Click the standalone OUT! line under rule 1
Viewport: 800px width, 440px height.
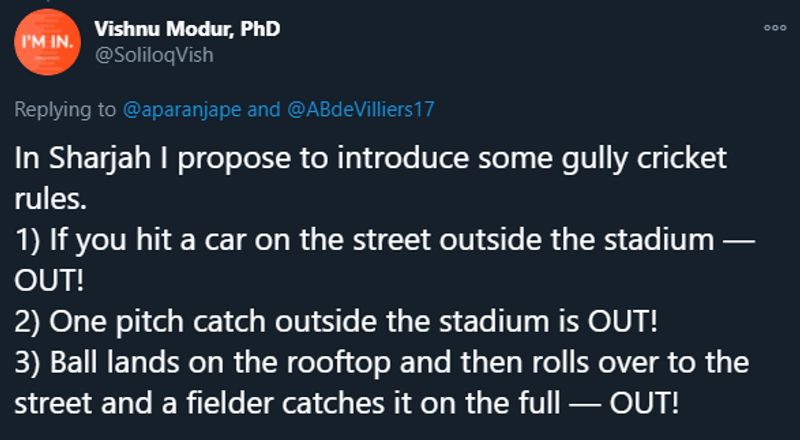coord(48,280)
